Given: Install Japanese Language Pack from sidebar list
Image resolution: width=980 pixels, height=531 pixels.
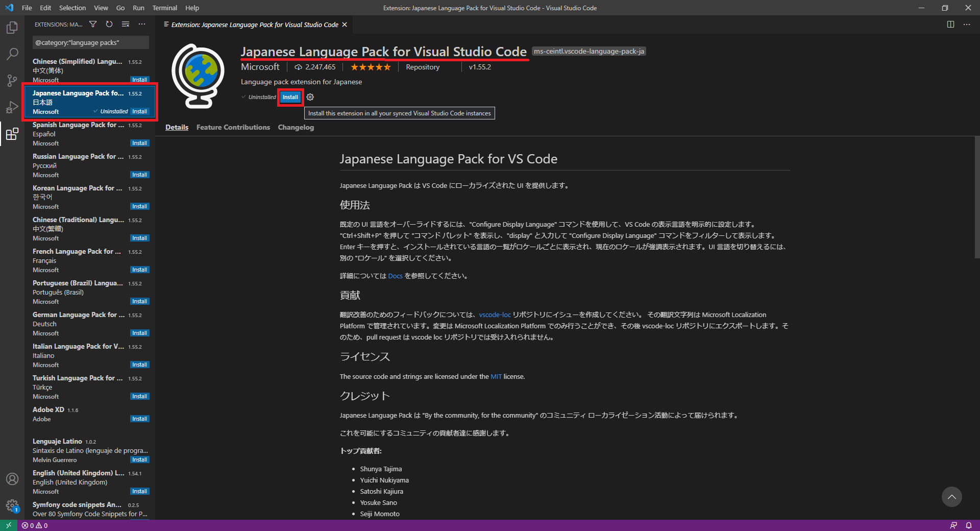Looking at the screenshot, I should (x=139, y=111).
